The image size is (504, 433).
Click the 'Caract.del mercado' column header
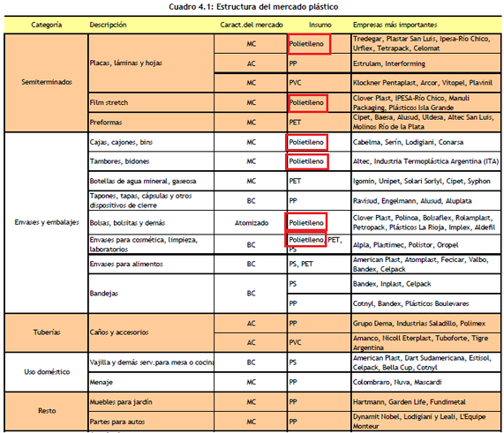click(x=252, y=25)
